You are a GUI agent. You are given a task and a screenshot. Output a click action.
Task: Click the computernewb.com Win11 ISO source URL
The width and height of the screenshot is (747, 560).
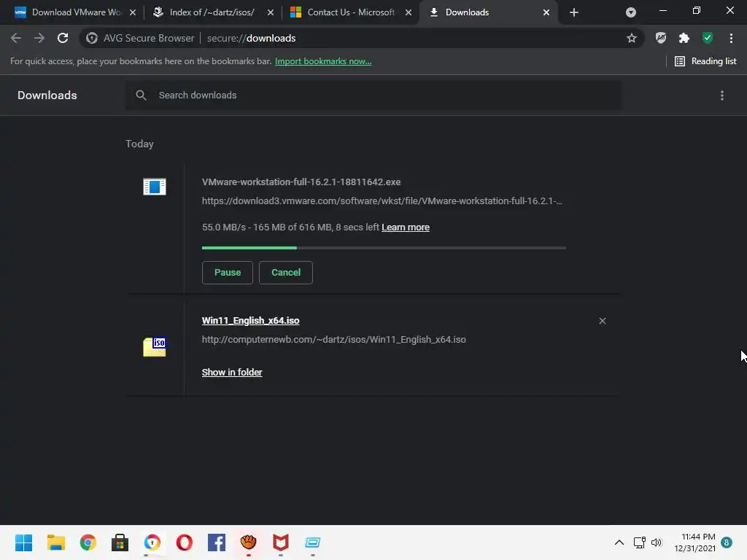coord(334,340)
